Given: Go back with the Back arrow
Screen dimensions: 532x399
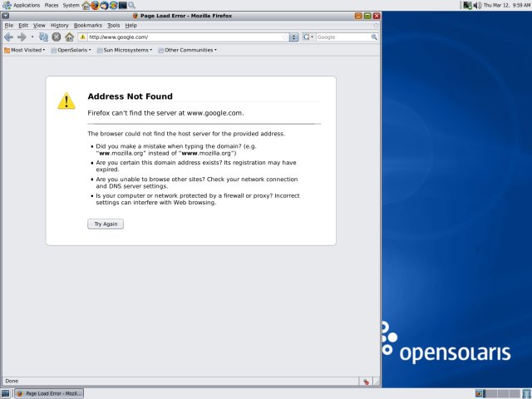Looking at the screenshot, I should (8, 37).
